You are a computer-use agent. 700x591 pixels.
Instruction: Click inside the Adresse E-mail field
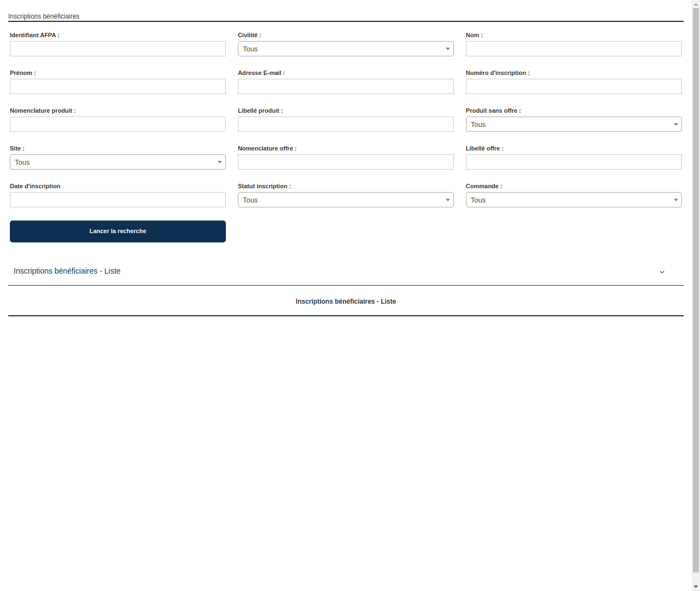[x=346, y=86]
